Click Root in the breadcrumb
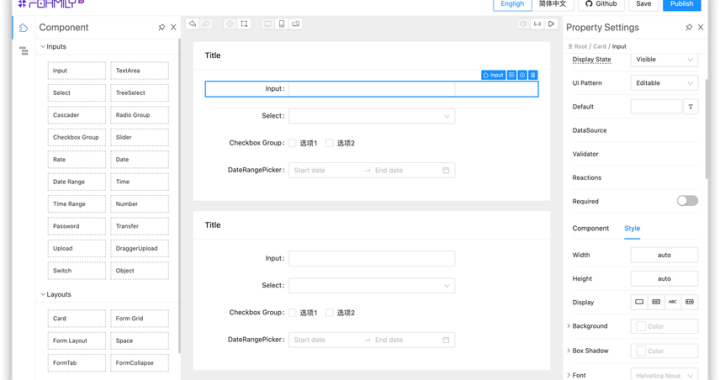Screen dimensions: 720x380 580,46
